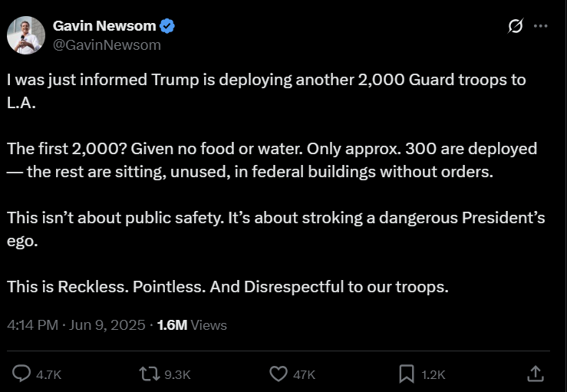Click the 9.3K reposts count
The height and width of the screenshot is (392, 567).
(x=177, y=374)
